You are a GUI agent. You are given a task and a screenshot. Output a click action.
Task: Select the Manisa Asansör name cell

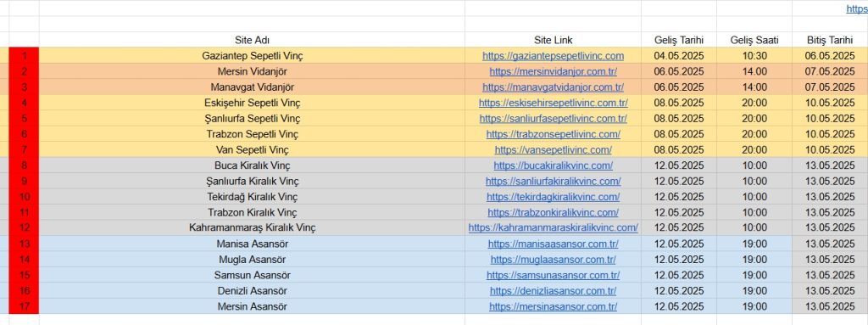[x=252, y=244]
